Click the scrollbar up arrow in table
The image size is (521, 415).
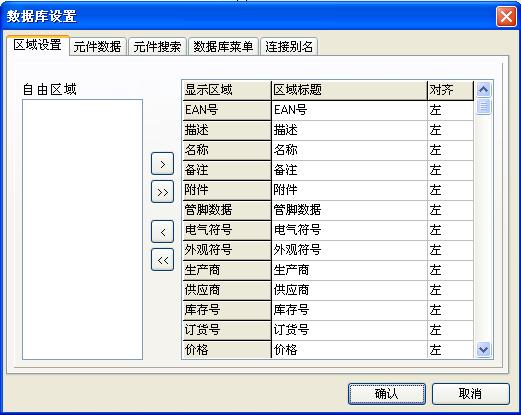pyautogui.click(x=483, y=89)
